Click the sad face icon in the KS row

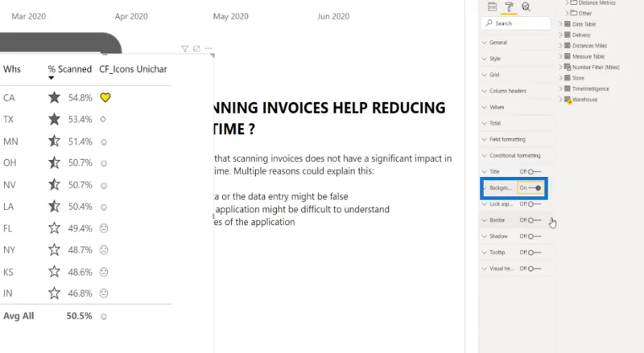(104, 272)
